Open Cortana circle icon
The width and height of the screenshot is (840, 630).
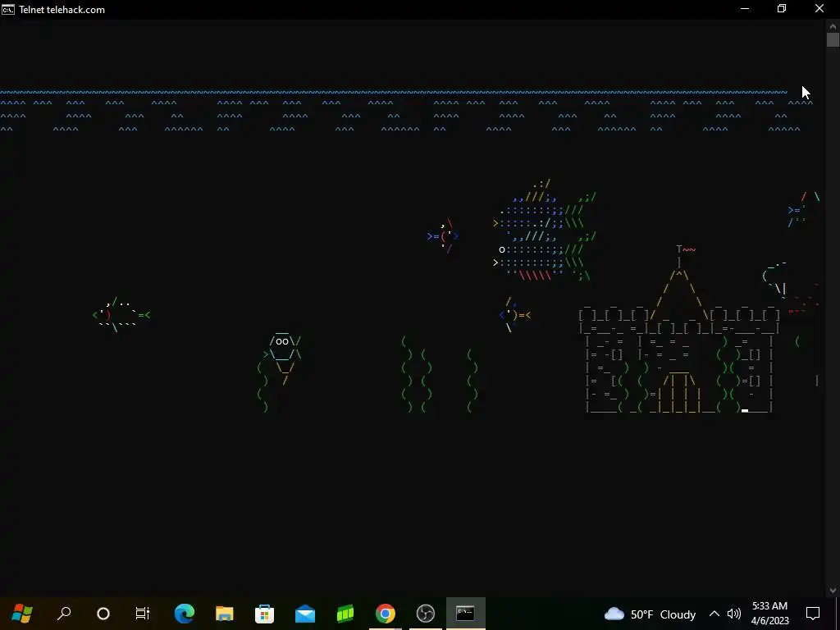pos(103,614)
